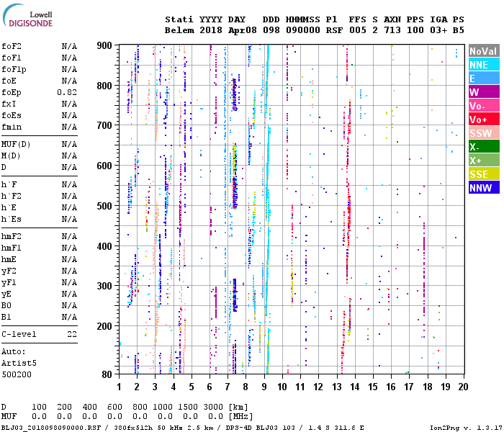
Task: Click the foF2 parameter label
Action: [12, 46]
